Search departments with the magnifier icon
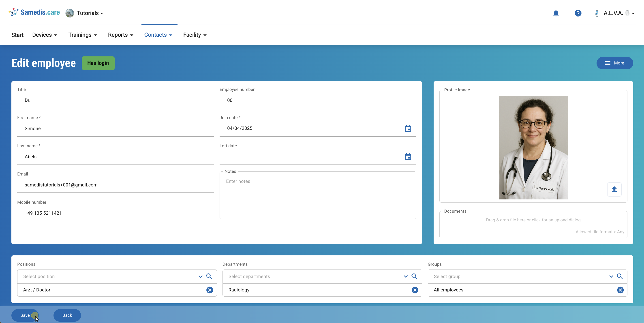The image size is (644, 323). tap(414, 276)
